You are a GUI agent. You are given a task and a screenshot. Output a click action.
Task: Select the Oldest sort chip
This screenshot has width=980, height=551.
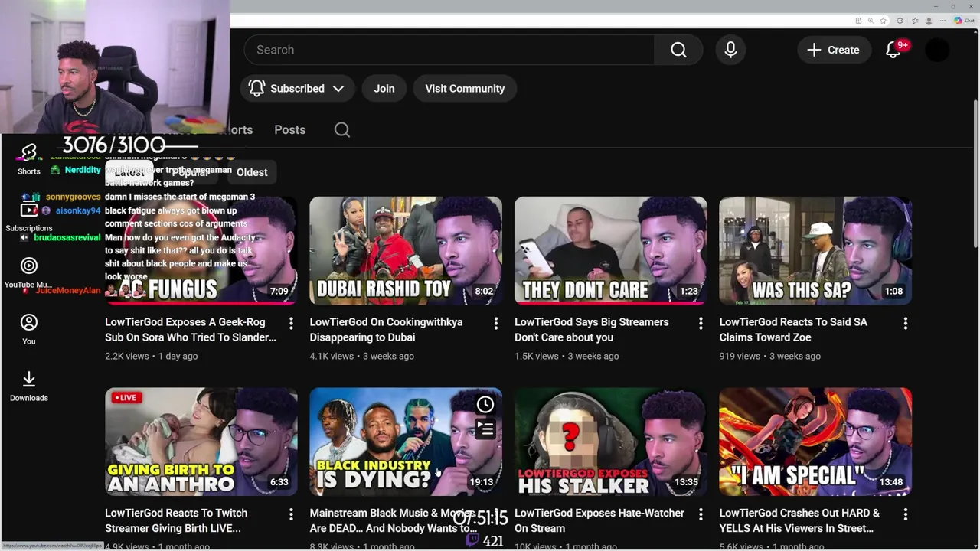pos(252,172)
